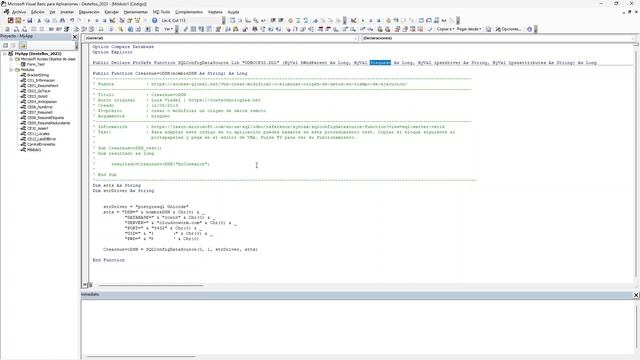This screenshot has width=640, height=360.
Task: Click the Copy toolbar icon
Action: point(47,20)
